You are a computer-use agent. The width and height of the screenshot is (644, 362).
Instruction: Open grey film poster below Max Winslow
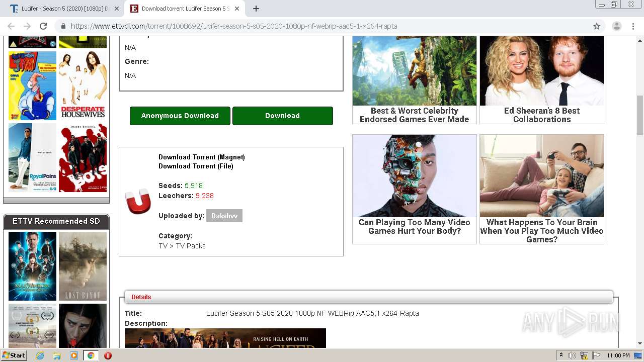32,326
